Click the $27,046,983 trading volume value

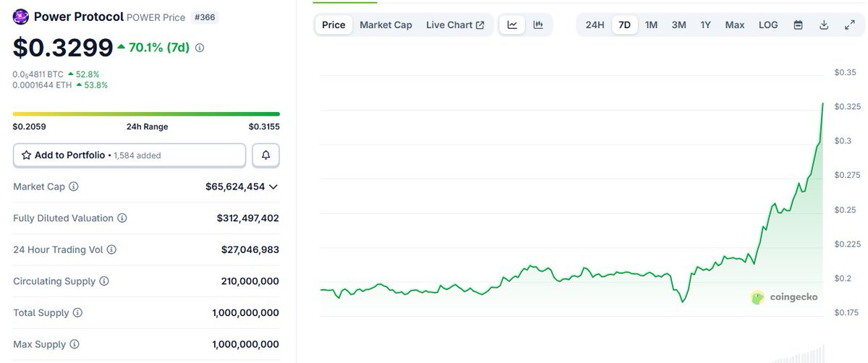250,249
